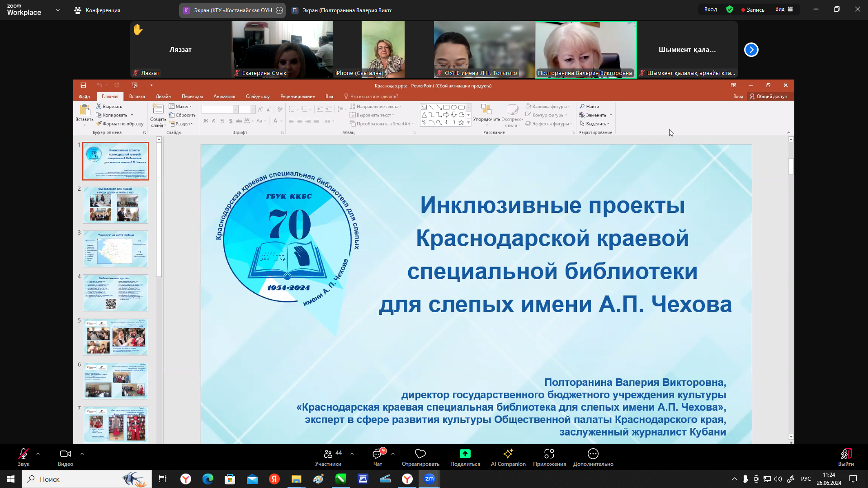Image resolution: width=868 pixels, height=488 pixels.
Task: Click the Запись recording indicator
Action: [x=753, y=9]
